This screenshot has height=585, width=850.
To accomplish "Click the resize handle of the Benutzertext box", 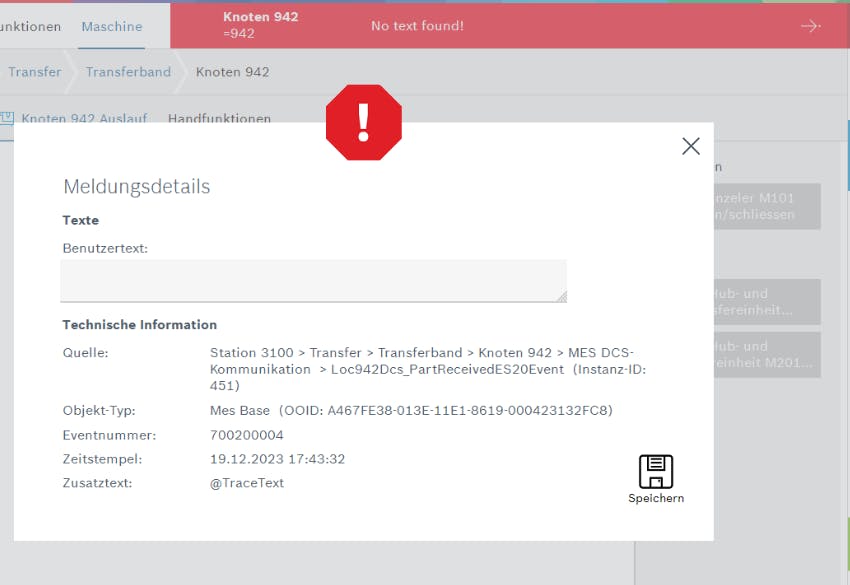I will pyautogui.click(x=561, y=296).
